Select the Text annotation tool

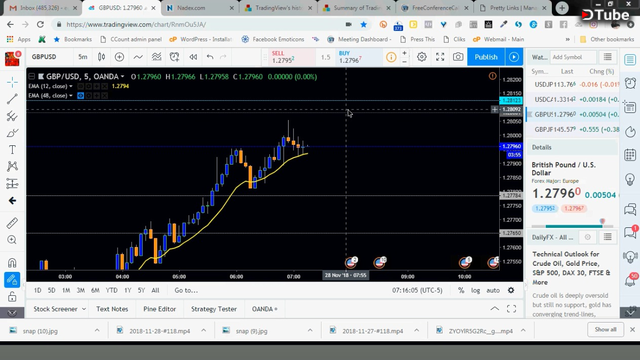[x=12, y=150]
